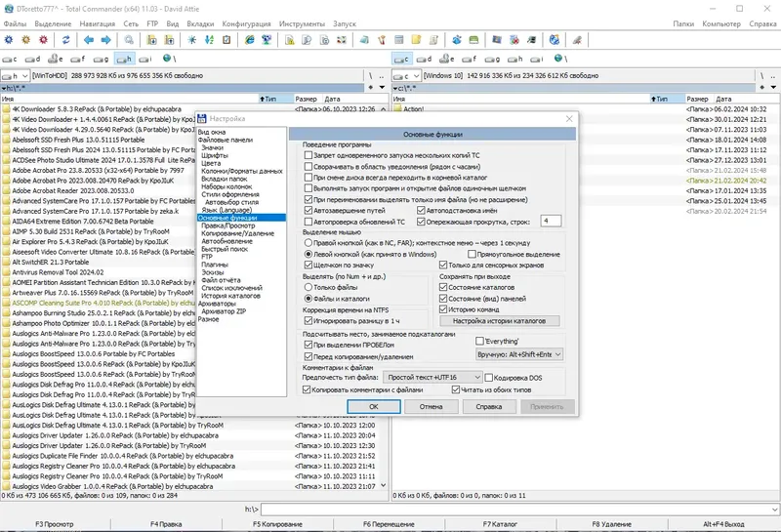Choose 'Правой кнопкой (как в NC, FAR)' option
The height and width of the screenshot is (532, 781).
309,243
